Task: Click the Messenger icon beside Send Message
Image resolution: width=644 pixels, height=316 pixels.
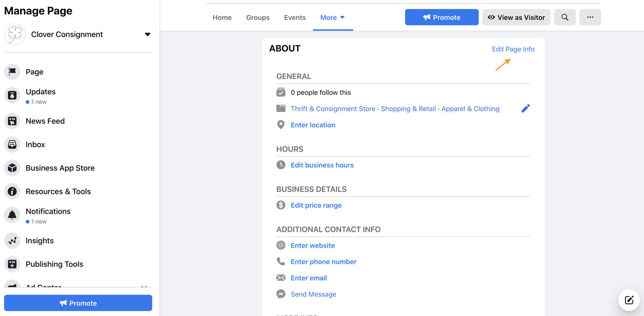Action: pyautogui.click(x=281, y=294)
